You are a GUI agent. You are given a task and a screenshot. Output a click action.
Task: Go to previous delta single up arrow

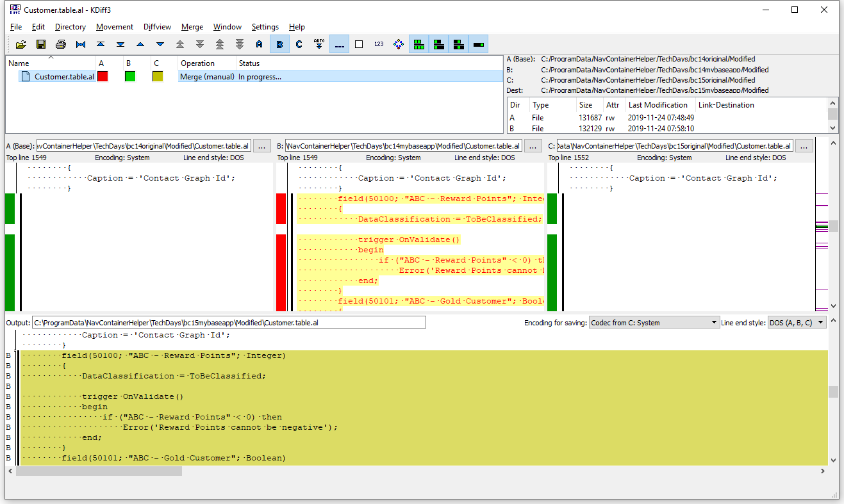(140, 44)
